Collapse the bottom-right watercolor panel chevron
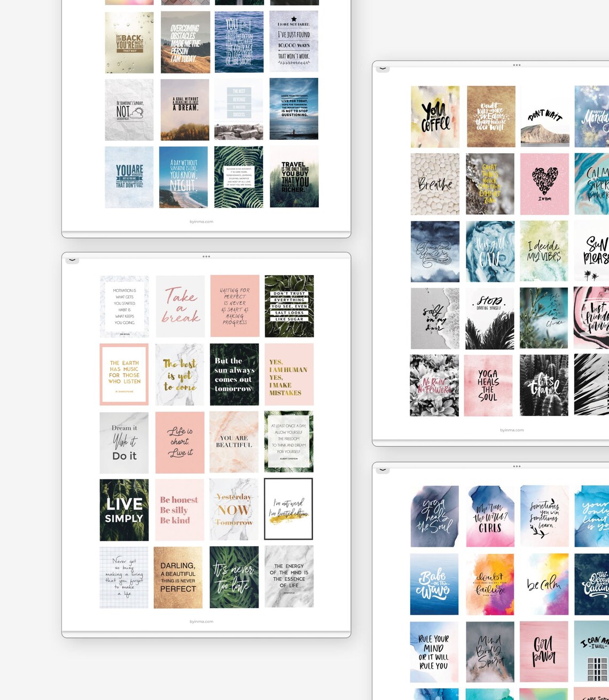This screenshot has width=609, height=700. (x=382, y=470)
